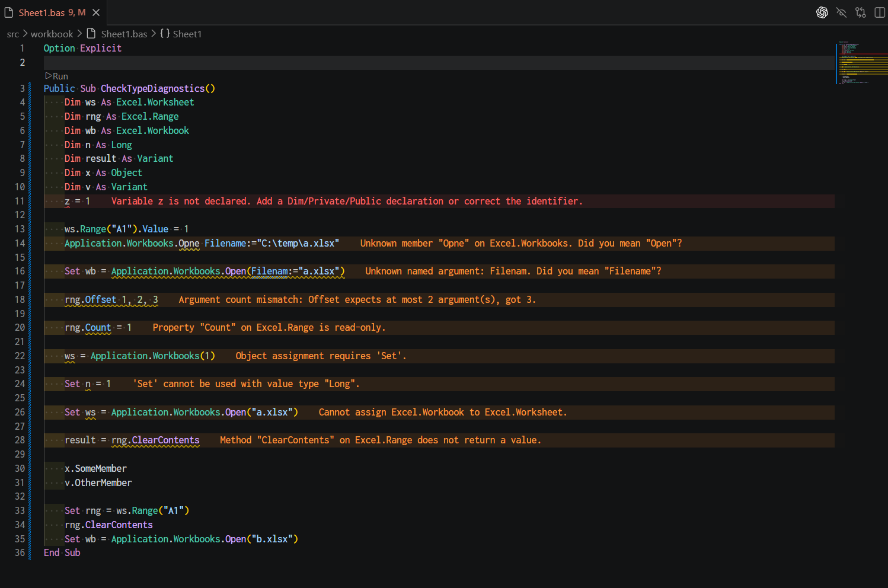Click the "is read-only" diagnostic message
The height and width of the screenshot is (588, 888).
click(269, 328)
